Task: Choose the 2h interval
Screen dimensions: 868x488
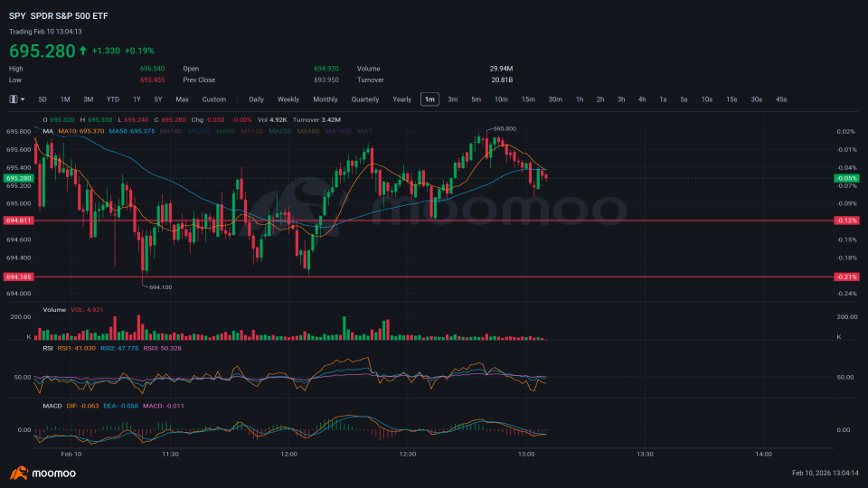Action: (x=600, y=99)
